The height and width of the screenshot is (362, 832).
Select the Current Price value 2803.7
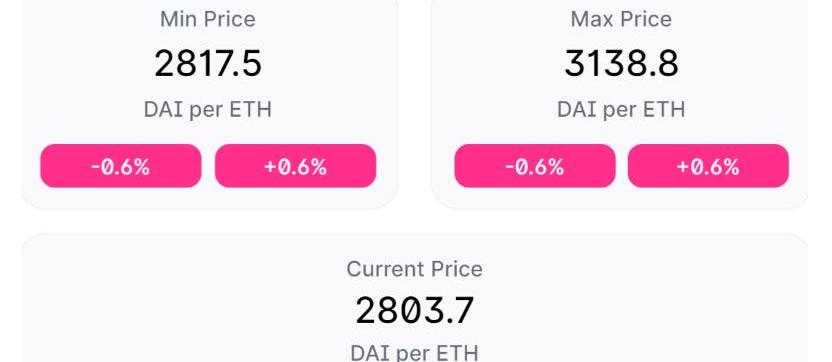[414, 311]
